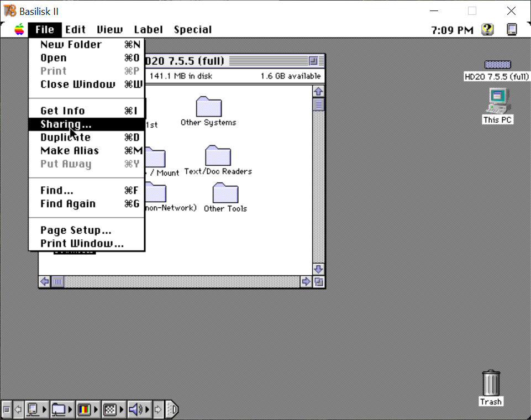Select the Other Tools folder icon
The width and height of the screenshot is (531, 420).
pos(225,193)
